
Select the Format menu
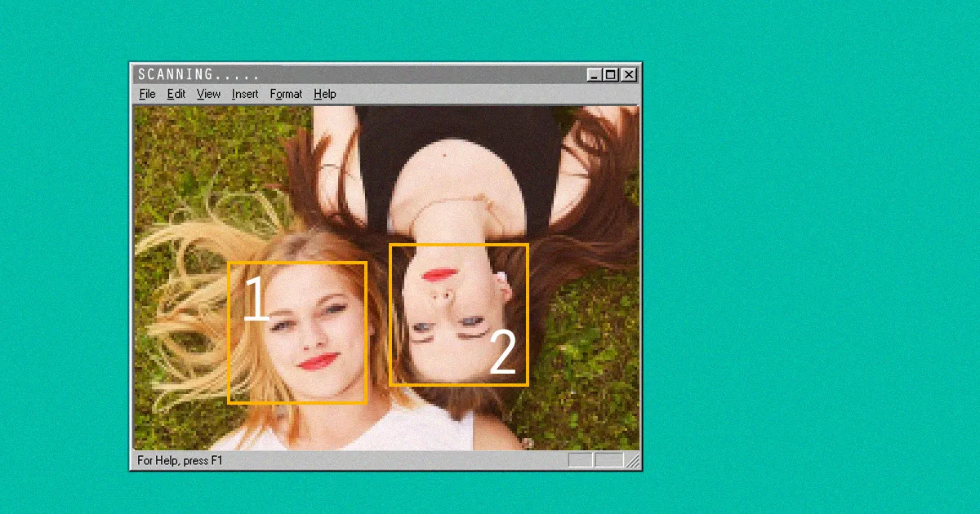[286, 94]
